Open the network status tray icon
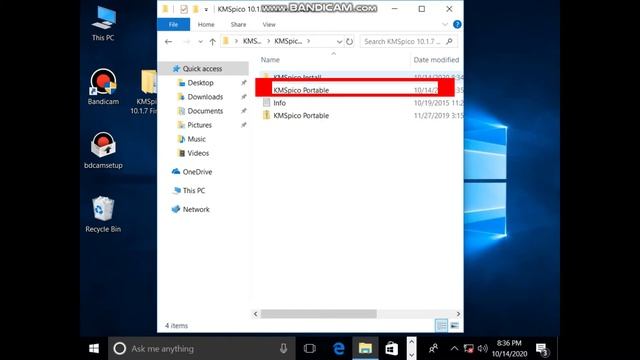Screen dimensions: 640x360 pos(469,349)
